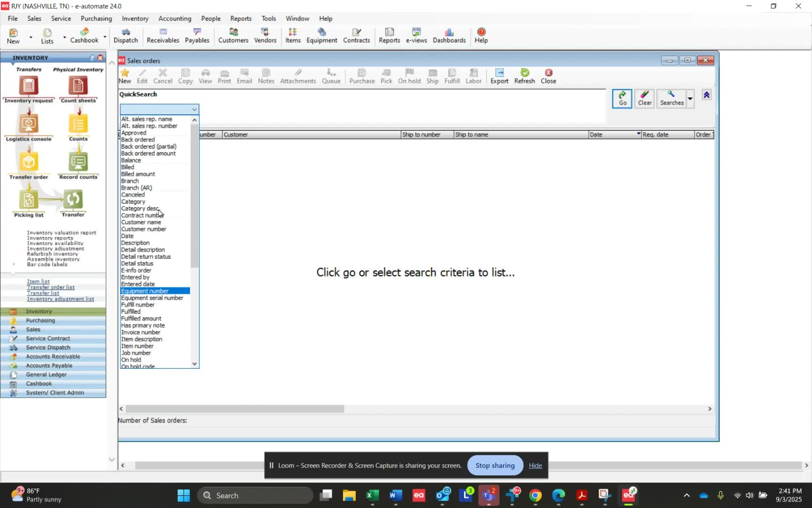Collapse the QuickSearch combo box arrow

(x=194, y=110)
